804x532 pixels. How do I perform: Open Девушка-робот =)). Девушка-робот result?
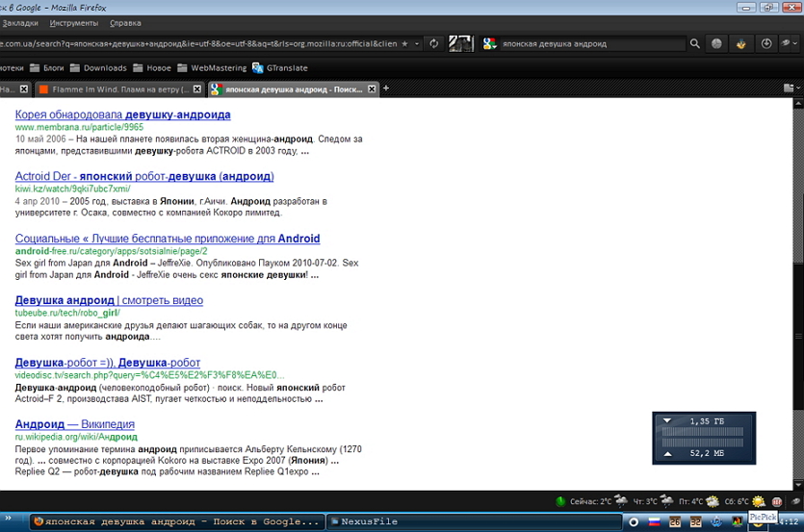pos(107,363)
